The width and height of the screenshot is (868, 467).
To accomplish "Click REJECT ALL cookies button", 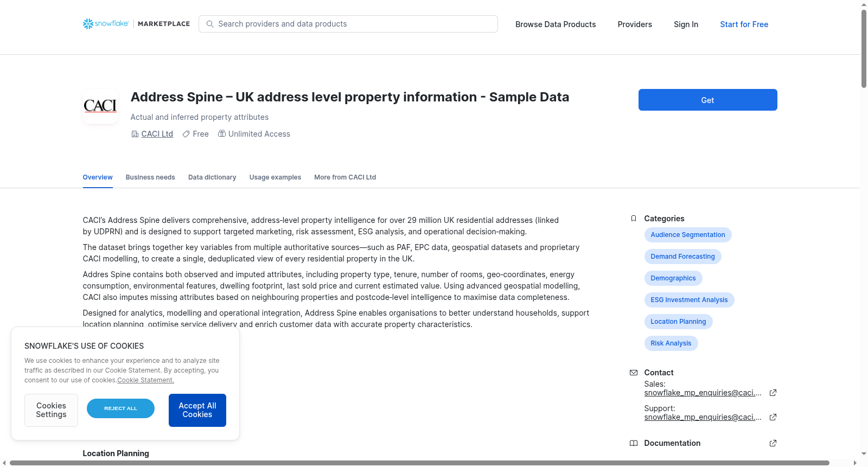I will (x=120, y=408).
